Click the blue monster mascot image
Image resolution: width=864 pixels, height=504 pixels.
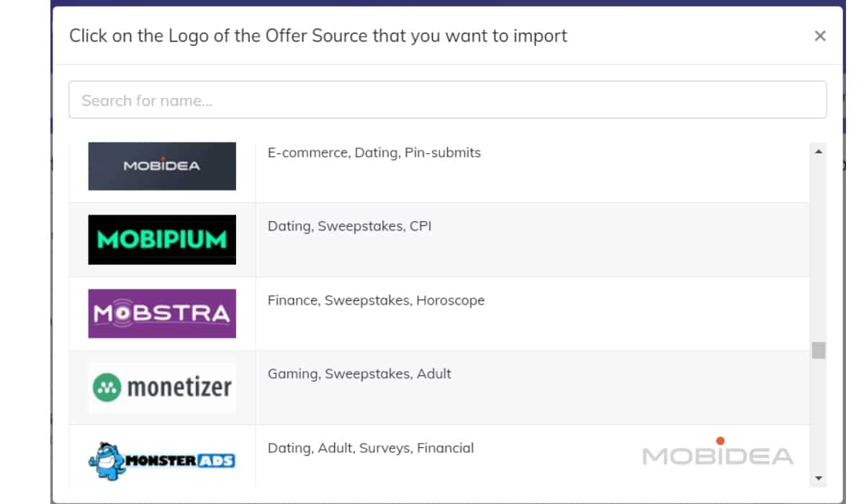(107, 461)
